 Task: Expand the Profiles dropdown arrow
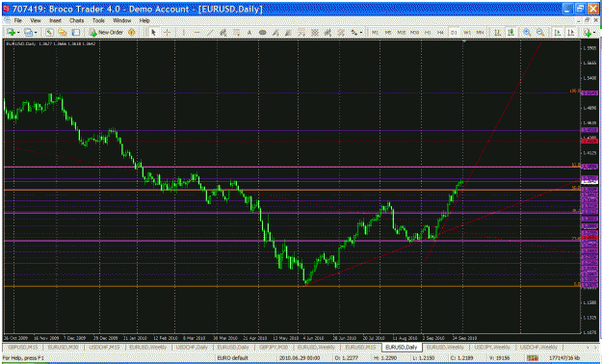[36, 33]
